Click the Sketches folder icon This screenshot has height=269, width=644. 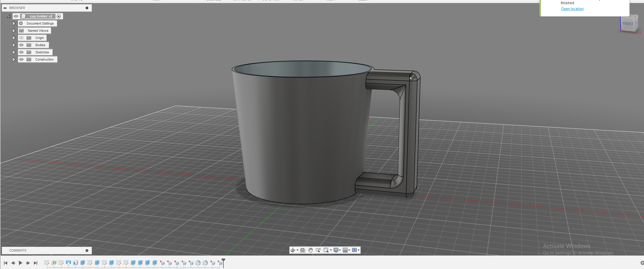point(29,52)
